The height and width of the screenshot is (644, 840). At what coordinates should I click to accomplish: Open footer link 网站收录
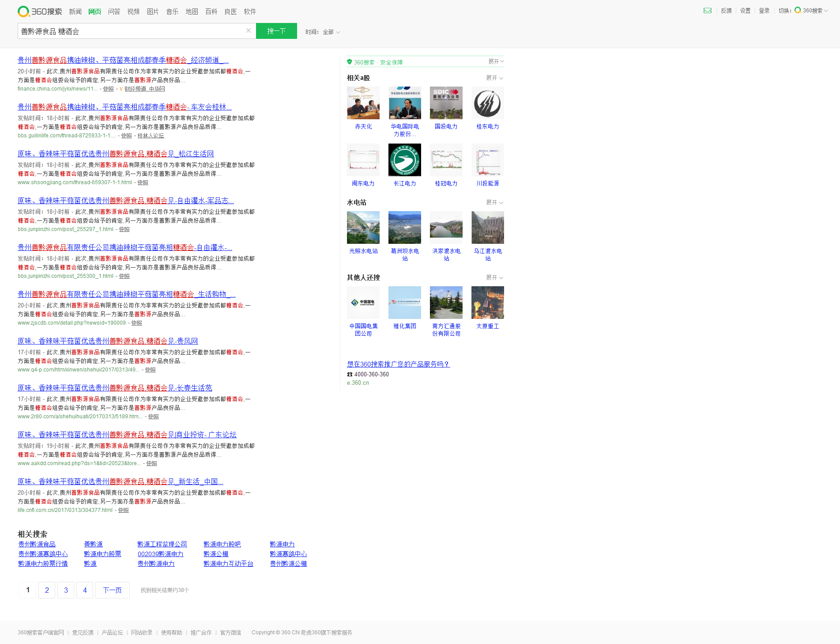[x=142, y=633]
